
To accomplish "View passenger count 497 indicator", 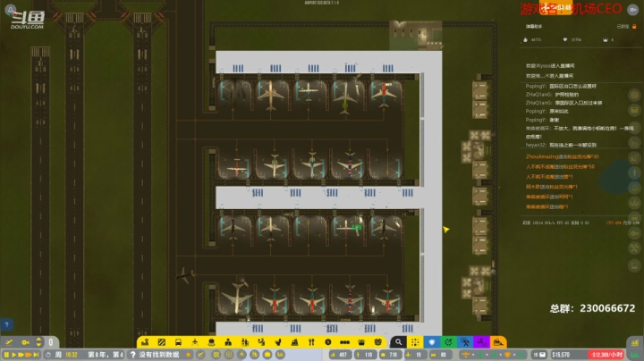I will pyautogui.click(x=340, y=355).
